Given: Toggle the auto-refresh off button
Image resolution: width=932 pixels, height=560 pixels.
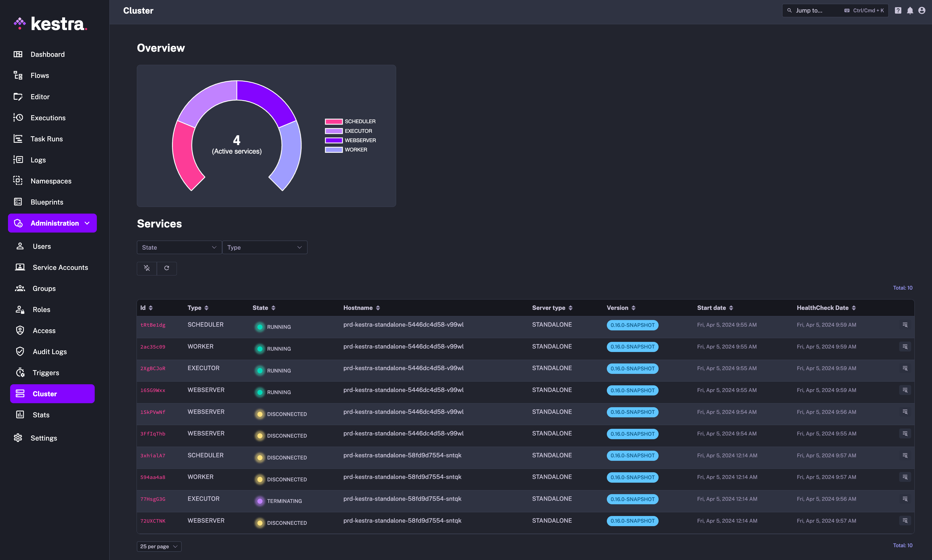Looking at the screenshot, I should point(147,268).
